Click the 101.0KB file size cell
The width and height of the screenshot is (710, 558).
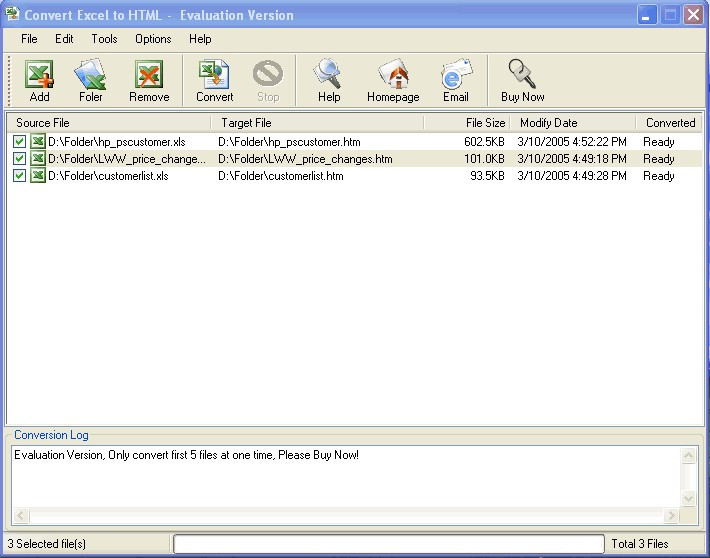(484, 159)
